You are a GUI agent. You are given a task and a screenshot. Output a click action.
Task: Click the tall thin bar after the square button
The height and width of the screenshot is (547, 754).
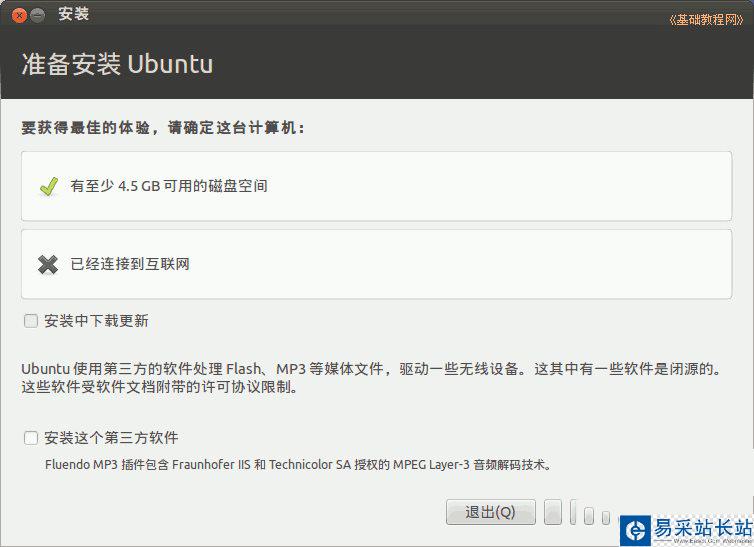click(x=573, y=513)
